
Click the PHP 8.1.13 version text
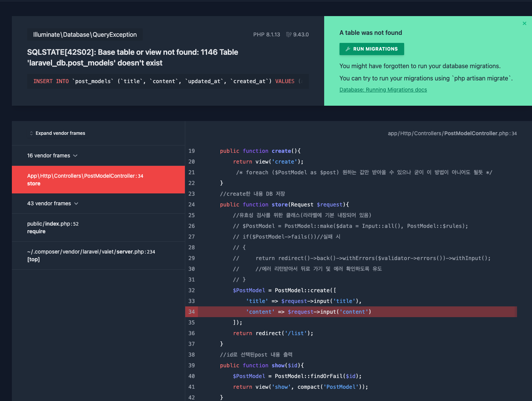point(267,34)
